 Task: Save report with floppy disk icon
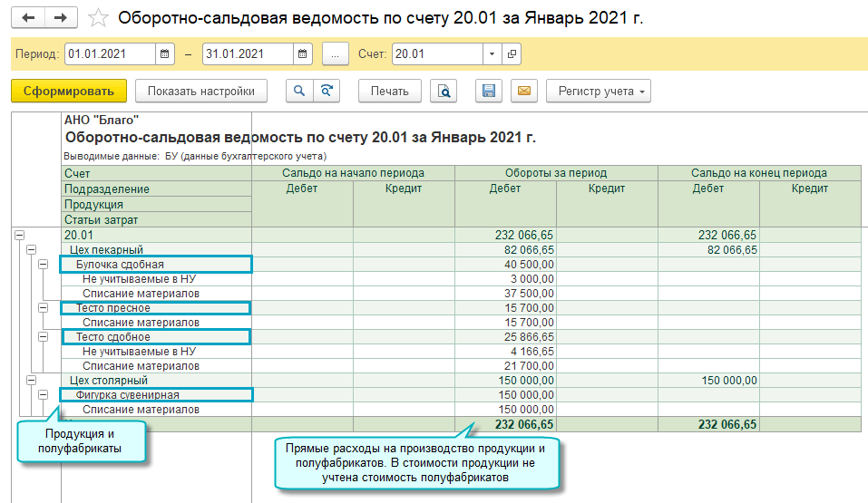489,92
